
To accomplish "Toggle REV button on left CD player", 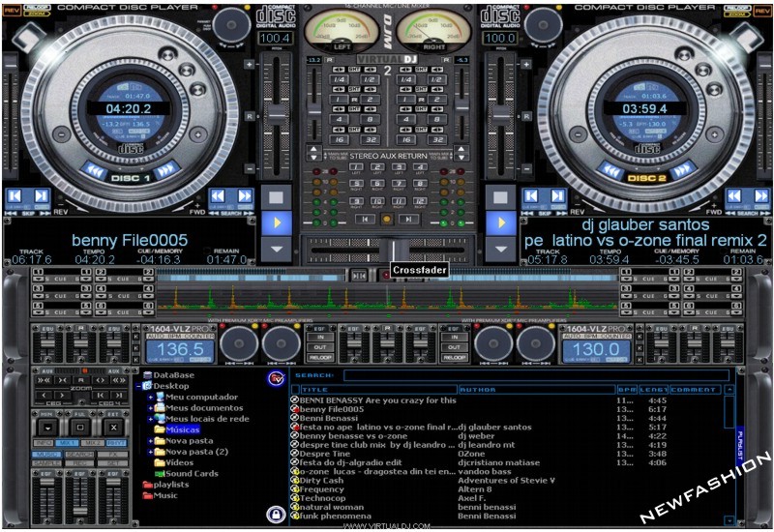I will tap(12, 11).
